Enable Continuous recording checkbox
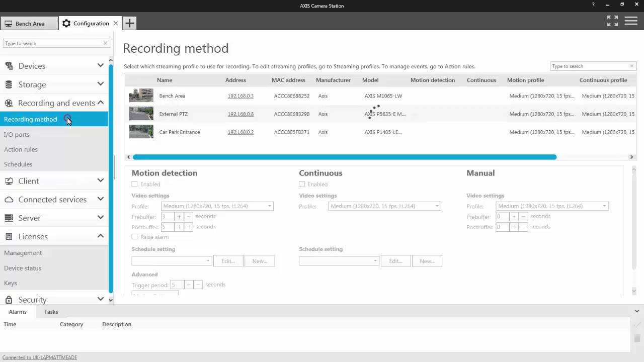This screenshot has height=362, width=644. click(302, 185)
